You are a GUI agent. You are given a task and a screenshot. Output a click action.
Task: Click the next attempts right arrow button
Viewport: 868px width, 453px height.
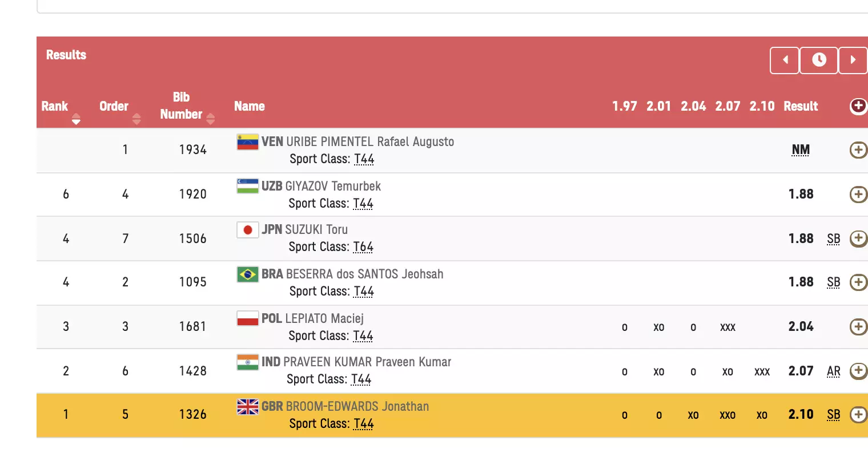pos(853,60)
